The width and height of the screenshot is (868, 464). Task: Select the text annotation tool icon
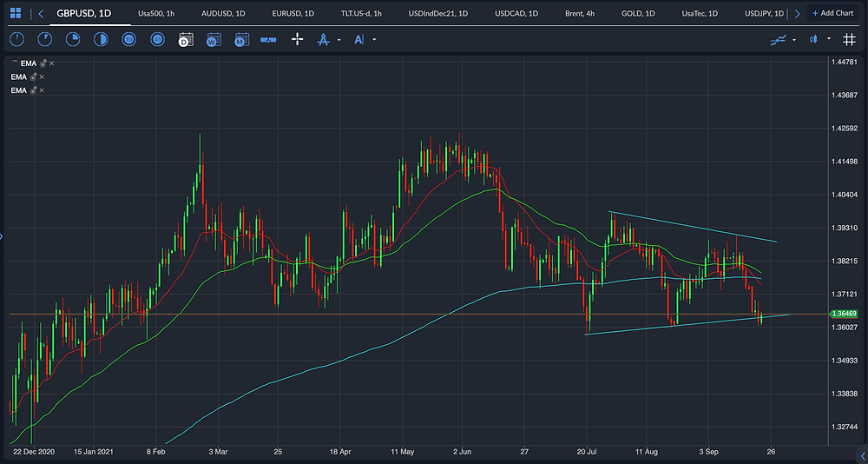359,39
